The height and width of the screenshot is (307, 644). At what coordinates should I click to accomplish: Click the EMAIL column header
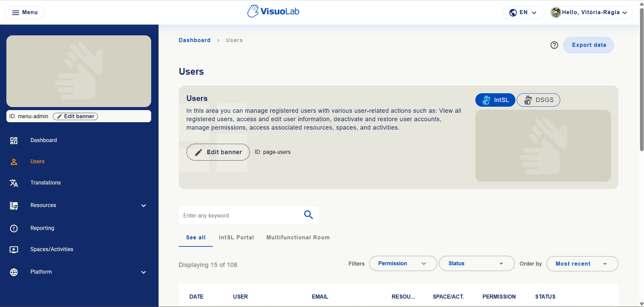tap(320, 297)
